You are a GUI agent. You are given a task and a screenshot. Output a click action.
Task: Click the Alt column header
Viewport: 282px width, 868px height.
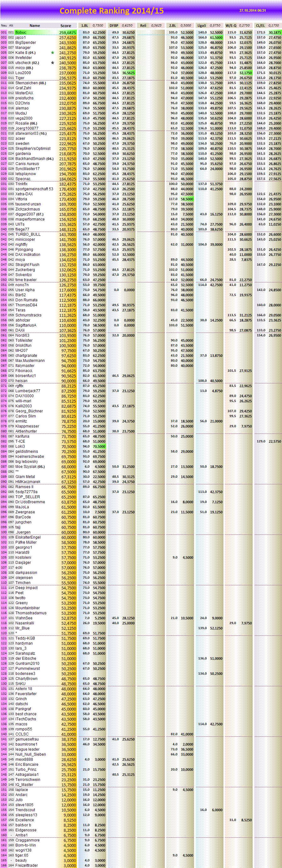click(11, 26)
